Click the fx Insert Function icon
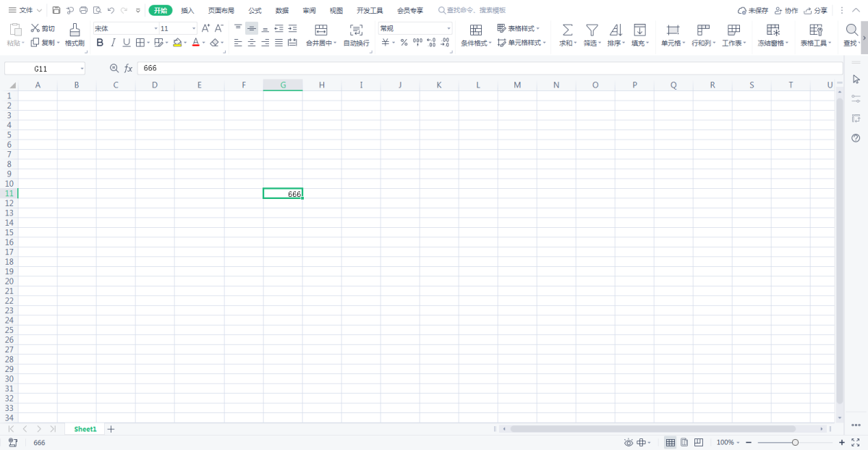The width and height of the screenshot is (868, 450). point(128,68)
